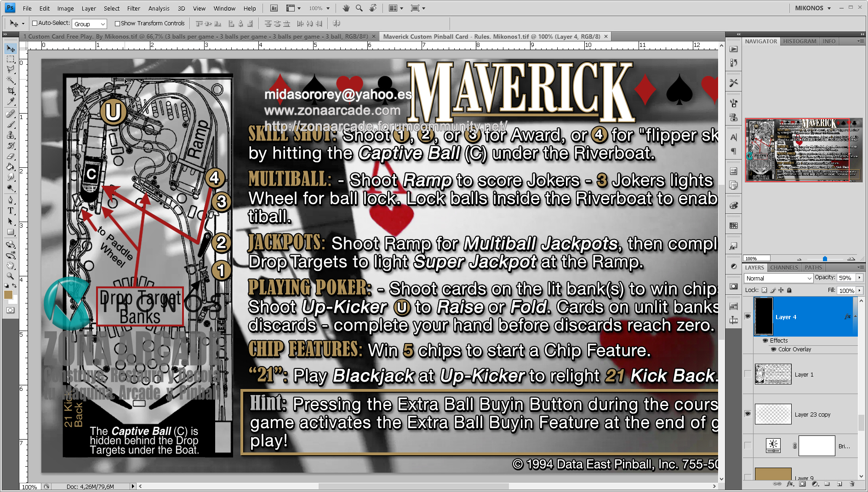Add a layer mask to Layer 4
The height and width of the screenshot is (492, 868).
(802, 484)
